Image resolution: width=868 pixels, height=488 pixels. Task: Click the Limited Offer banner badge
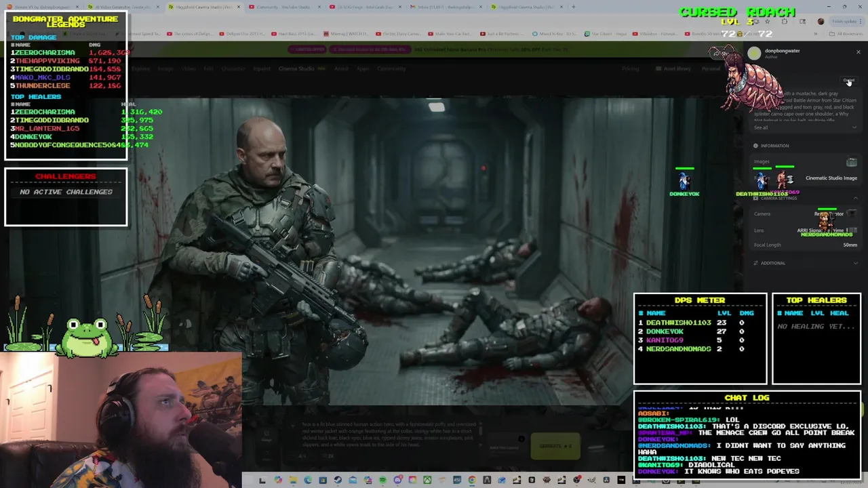click(308, 49)
